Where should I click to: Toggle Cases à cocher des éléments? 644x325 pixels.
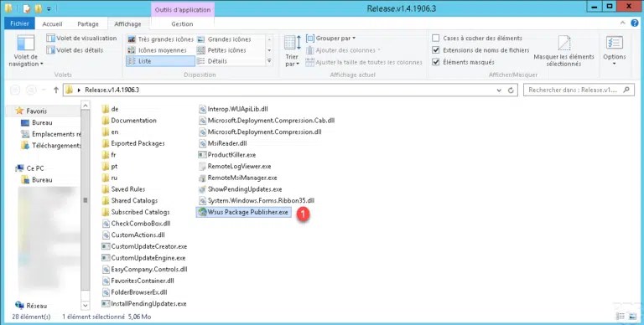(x=436, y=39)
